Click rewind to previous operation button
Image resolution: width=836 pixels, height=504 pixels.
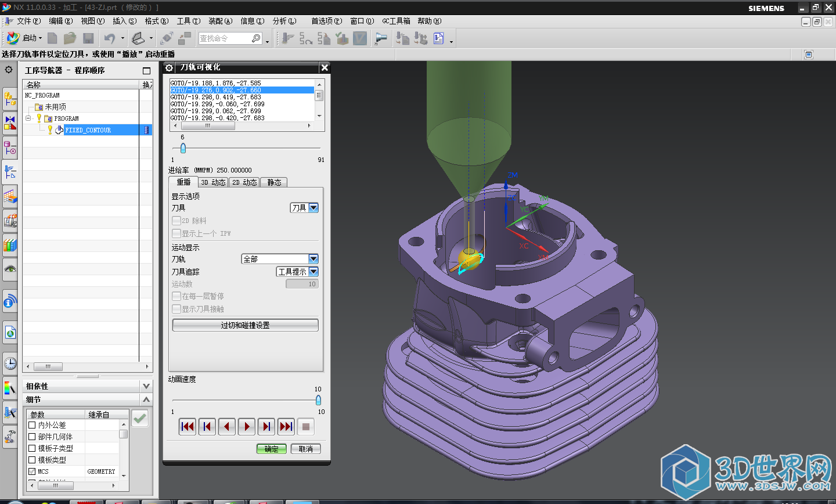point(188,427)
